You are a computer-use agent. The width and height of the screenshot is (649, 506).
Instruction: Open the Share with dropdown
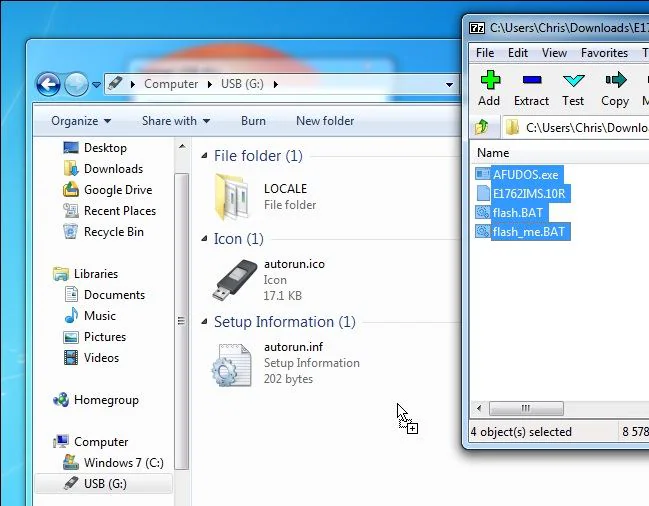pos(176,121)
